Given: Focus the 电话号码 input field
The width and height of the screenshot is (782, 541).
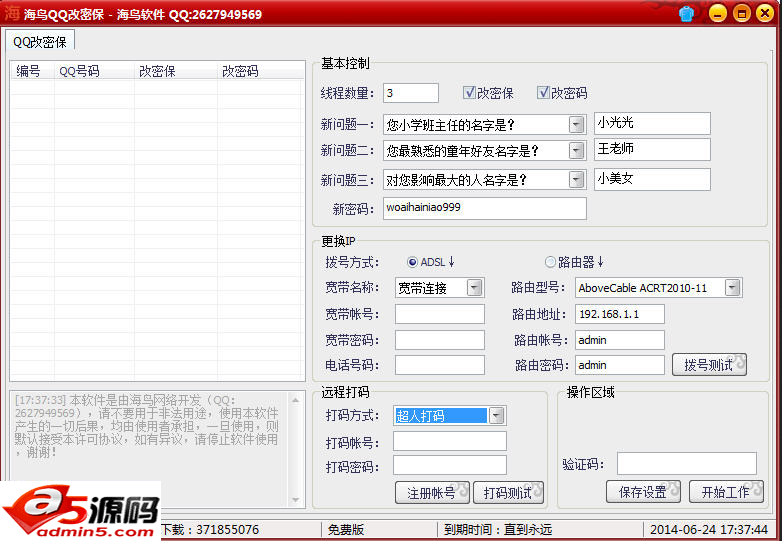Looking at the screenshot, I should (440, 365).
